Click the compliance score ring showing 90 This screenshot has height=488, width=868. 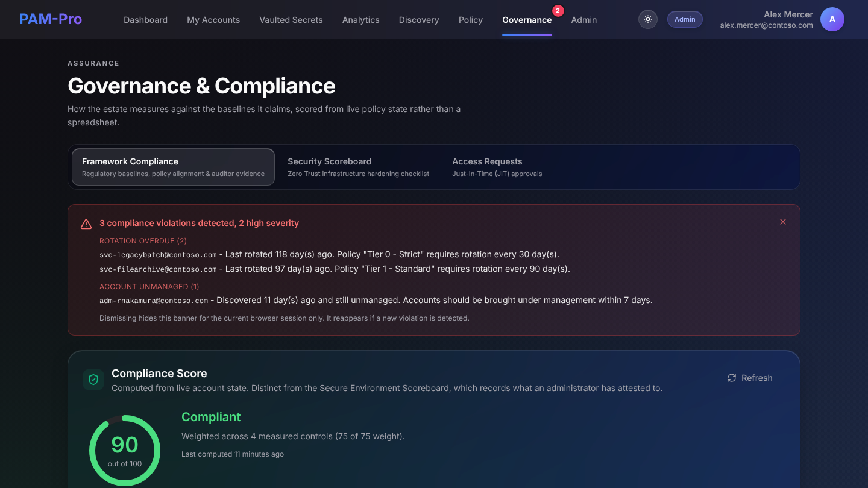coord(125,451)
